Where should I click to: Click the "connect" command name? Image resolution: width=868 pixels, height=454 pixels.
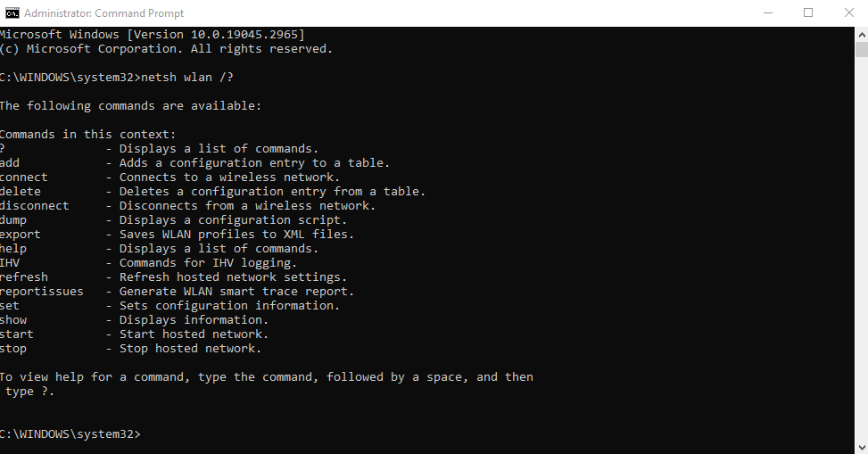[24, 177]
